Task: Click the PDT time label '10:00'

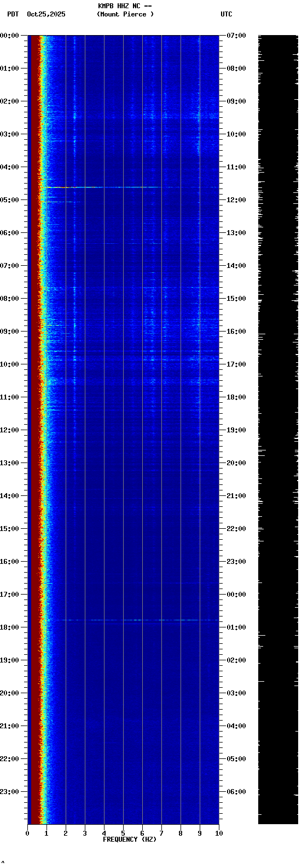Action: (9, 364)
